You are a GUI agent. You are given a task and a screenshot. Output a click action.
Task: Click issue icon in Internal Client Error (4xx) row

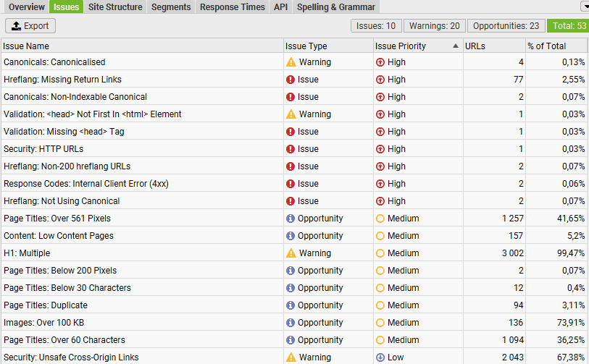291,184
